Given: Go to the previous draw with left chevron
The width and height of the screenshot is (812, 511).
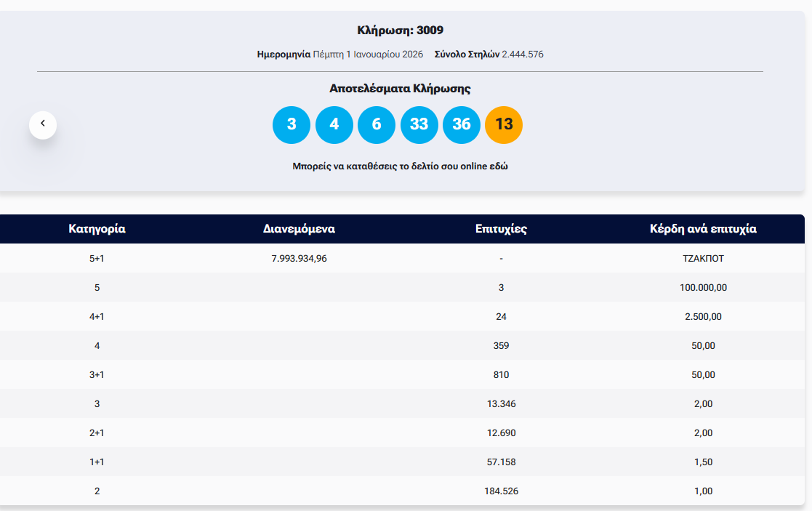Looking at the screenshot, I should pyautogui.click(x=43, y=124).
